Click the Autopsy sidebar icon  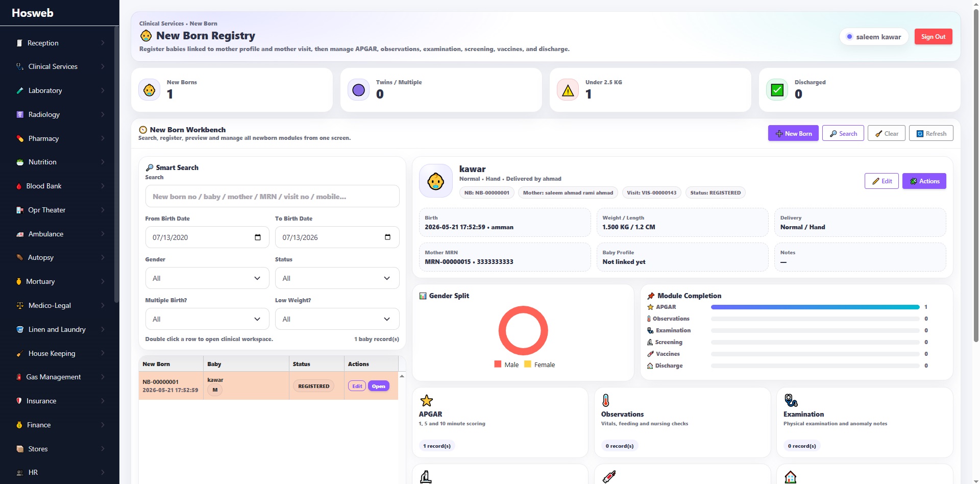[x=19, y=258]
